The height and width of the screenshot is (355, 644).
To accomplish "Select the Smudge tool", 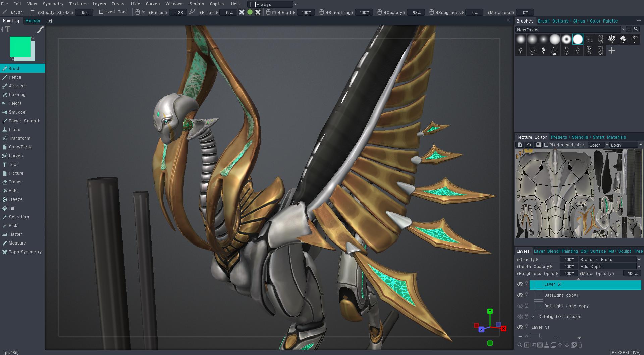I will tap(17, 112).
